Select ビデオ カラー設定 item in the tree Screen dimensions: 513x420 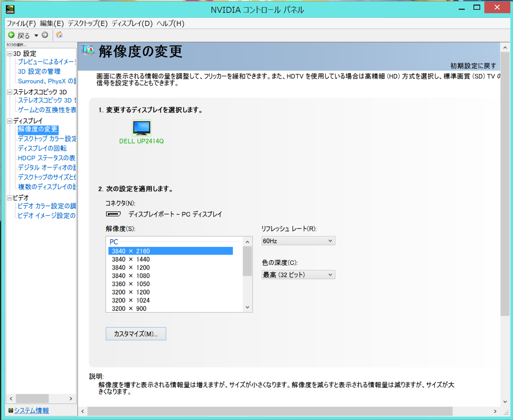pos(47,206)
